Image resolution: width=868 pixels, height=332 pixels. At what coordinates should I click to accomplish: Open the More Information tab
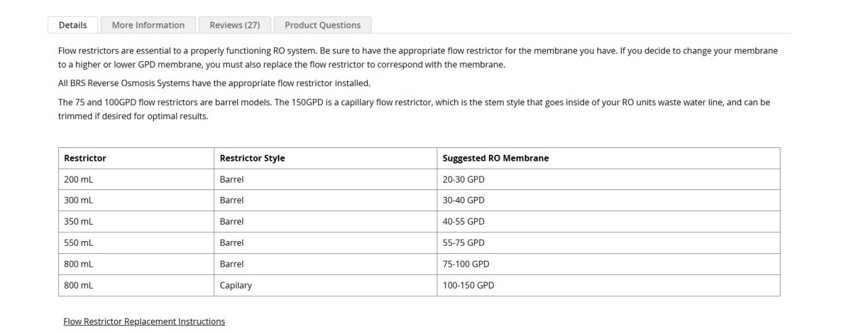(x=148, y=25)
